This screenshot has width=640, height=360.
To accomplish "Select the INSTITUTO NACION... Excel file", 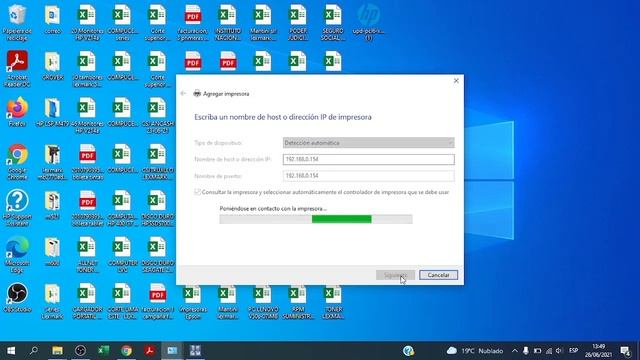I will coord(228,22).
